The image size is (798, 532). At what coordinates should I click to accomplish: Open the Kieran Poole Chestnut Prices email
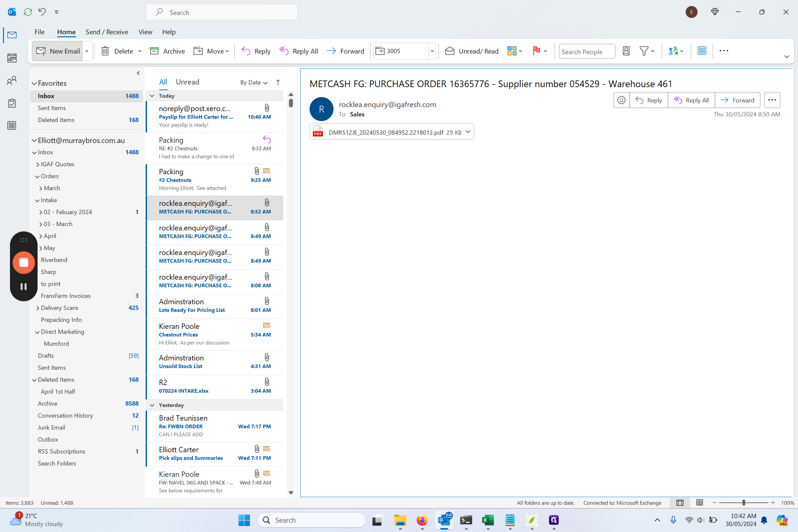(214, 334)
